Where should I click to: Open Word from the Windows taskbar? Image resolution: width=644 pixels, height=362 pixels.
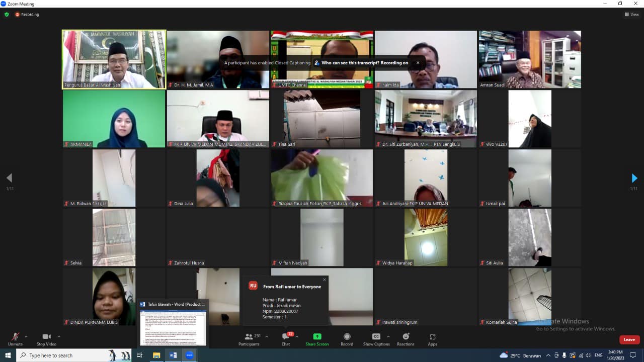pyautogui.click(x=173, y=355)
